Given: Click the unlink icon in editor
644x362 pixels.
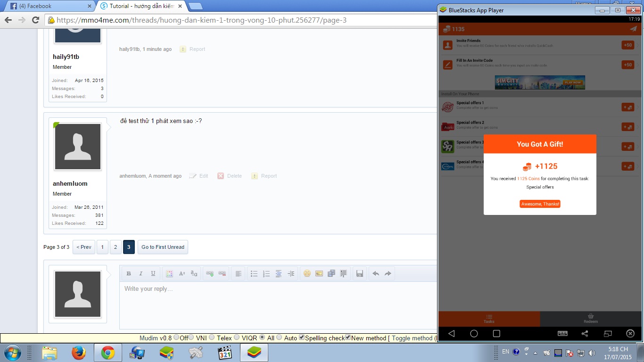Looking at the screenshot, I should pyautogui.click(x=223, y=274).
